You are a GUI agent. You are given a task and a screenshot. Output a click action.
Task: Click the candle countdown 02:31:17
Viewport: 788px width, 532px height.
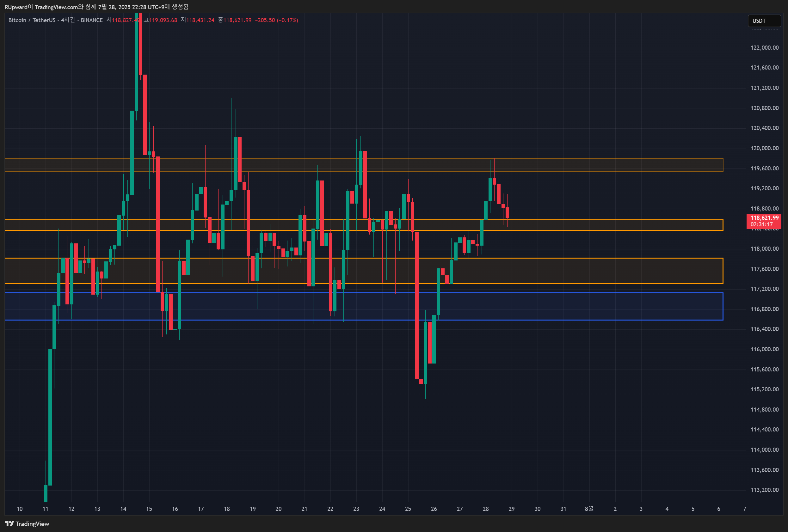click(761, 225)
